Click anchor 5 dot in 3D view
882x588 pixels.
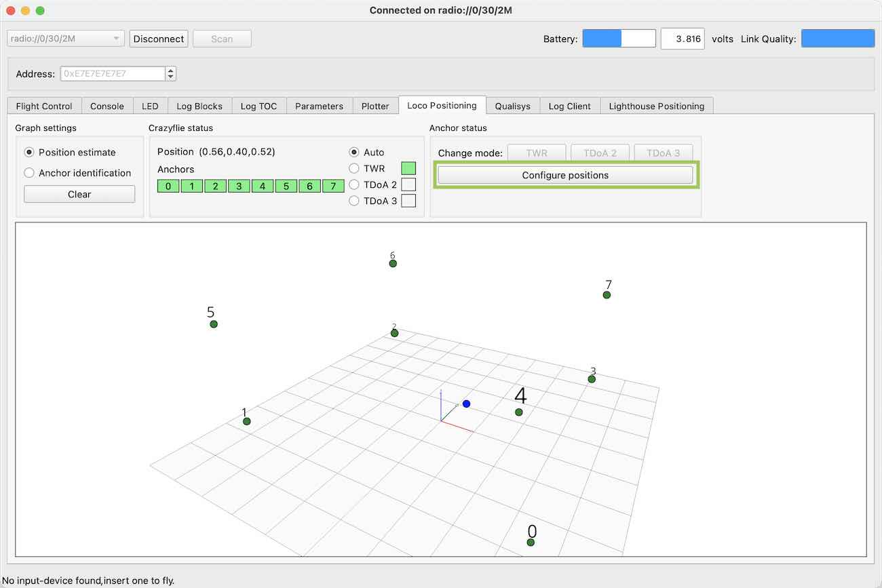click(214, 324)
